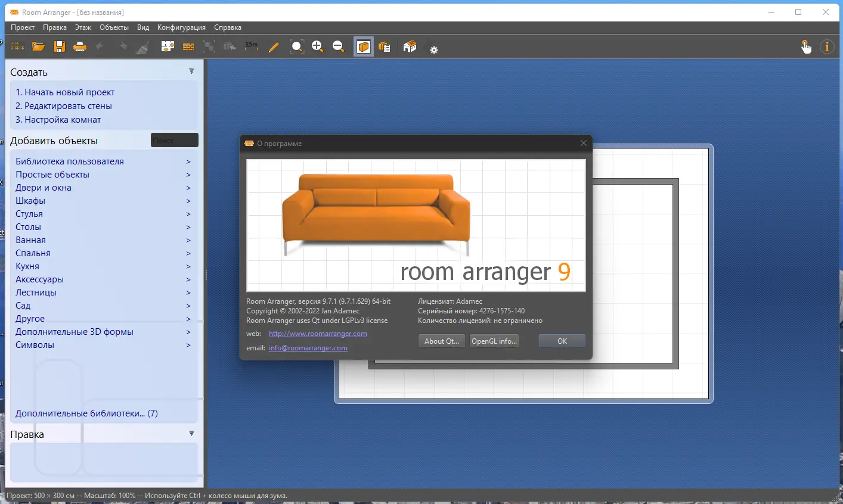Open a project with the folder icon
Screen dimensions: 843x504
coord(38,46)
